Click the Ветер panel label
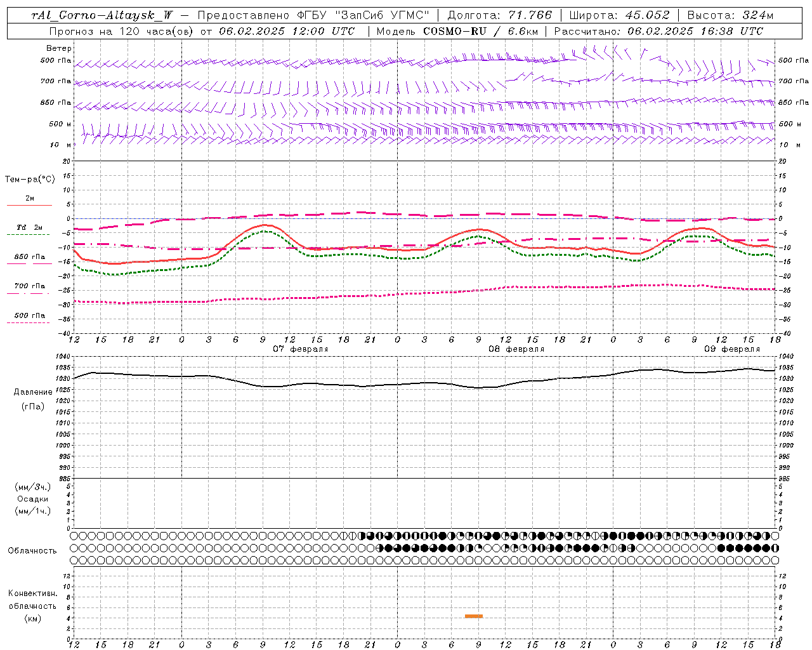 pos(59,48)
